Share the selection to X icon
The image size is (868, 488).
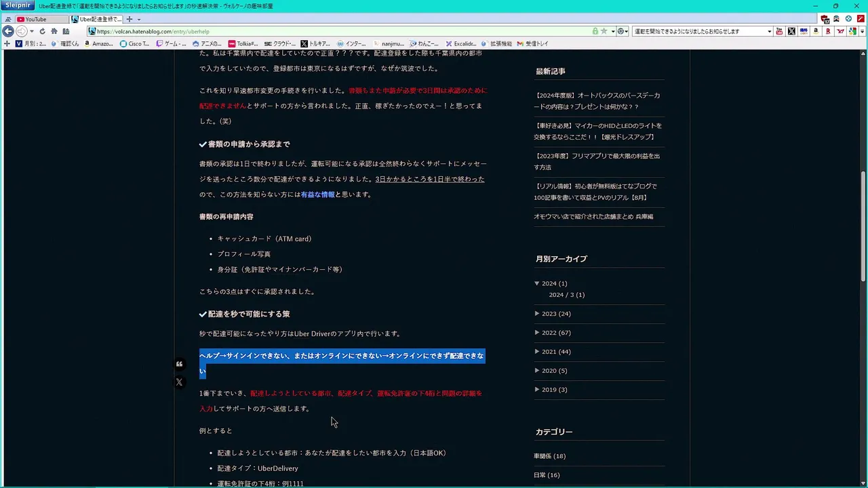point(179,382)
